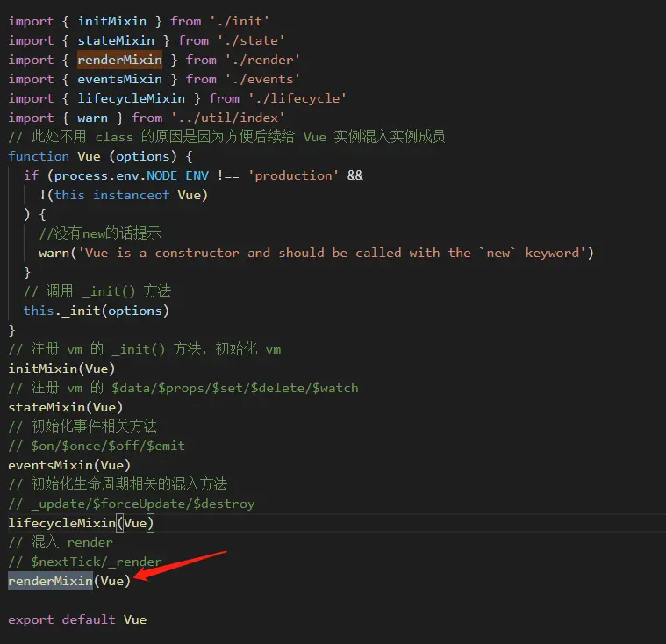Click the comment about not using class
This screenshot has width=666, height=644.
pos(226,137)
